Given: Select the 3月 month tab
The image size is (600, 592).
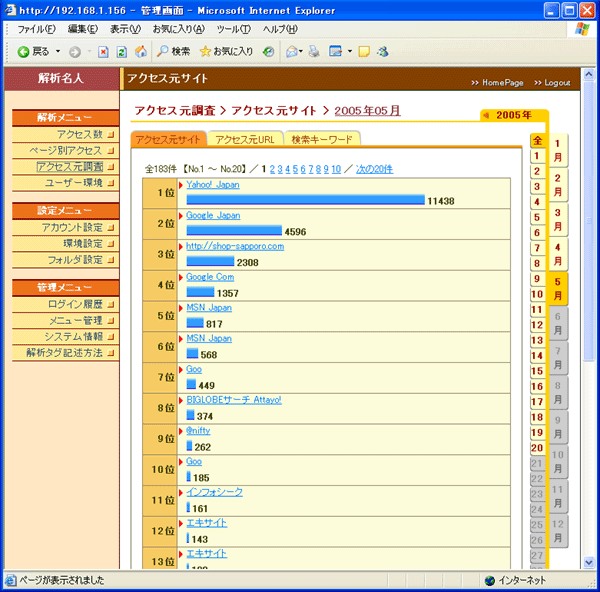Looking at the screenshot, I should coord(558,220).
